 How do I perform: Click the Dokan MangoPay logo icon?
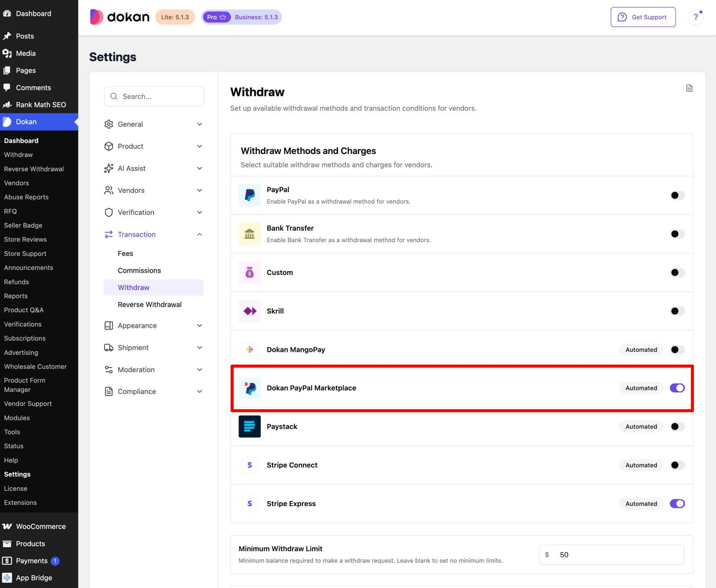pos(249,350)
